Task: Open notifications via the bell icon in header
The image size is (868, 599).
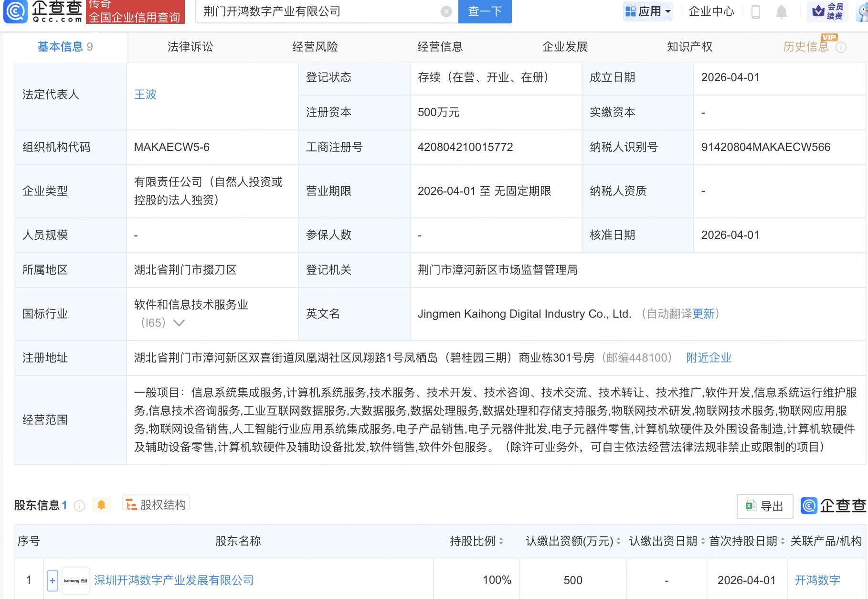Action: (x=782, y=12)
